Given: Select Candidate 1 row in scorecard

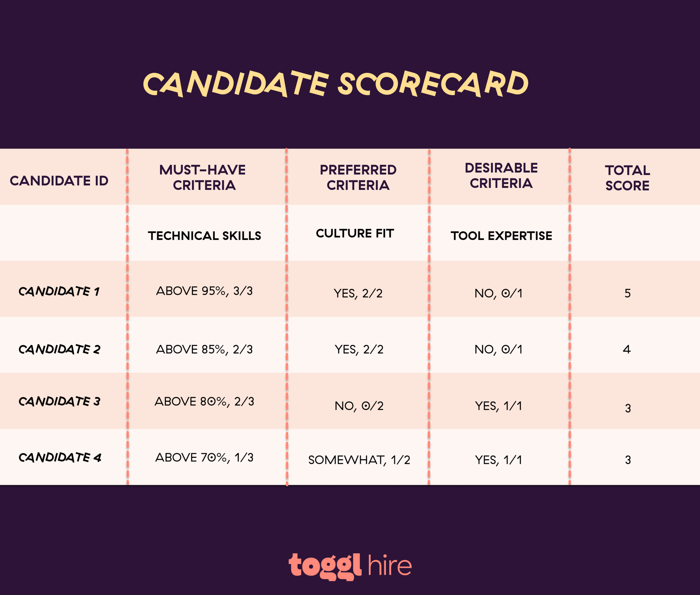Looking at the screenshot, I should [x=350, y=289].
